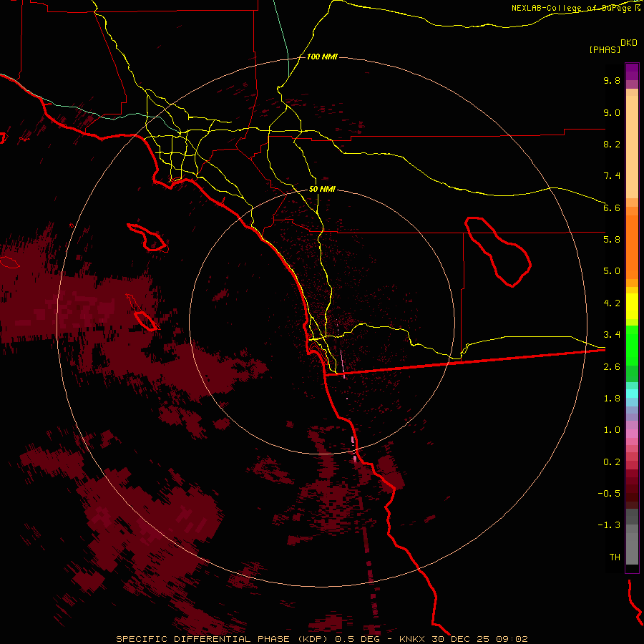Click the 1.0 value on the color scale
This screenshot has width=644, height=644.
coord(612,430)
